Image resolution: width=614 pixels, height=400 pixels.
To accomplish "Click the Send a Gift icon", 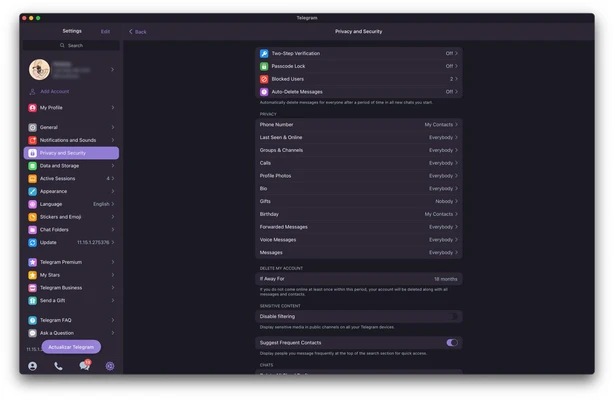I will click(33, 301).
